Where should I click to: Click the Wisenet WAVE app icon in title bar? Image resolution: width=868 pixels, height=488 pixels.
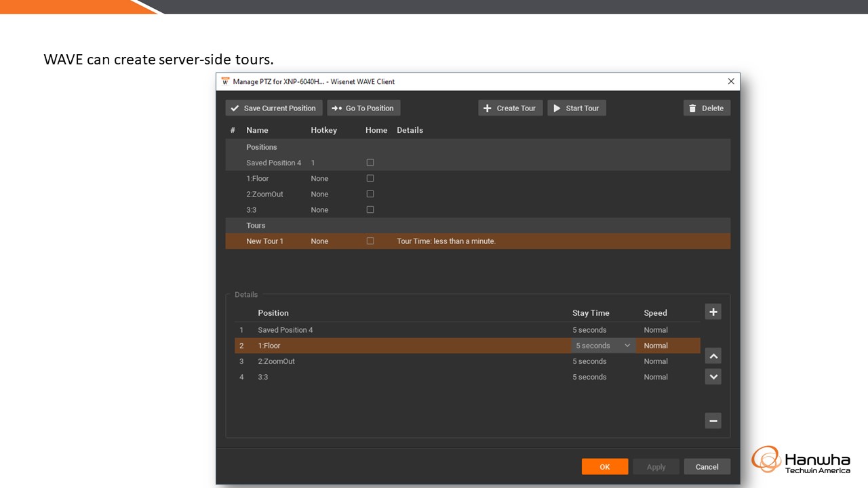[x=226, y=81]
